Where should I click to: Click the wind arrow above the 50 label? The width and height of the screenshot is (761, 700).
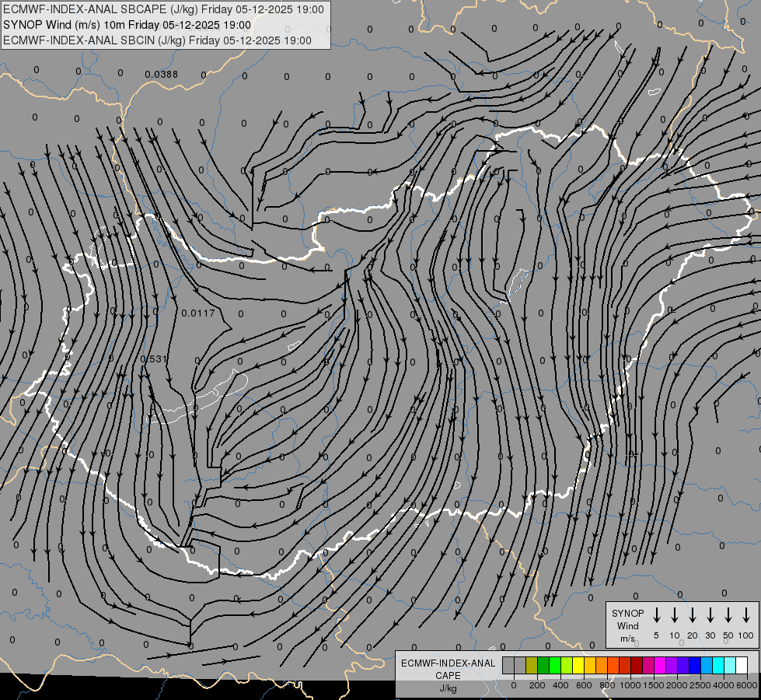pos(728,615)
